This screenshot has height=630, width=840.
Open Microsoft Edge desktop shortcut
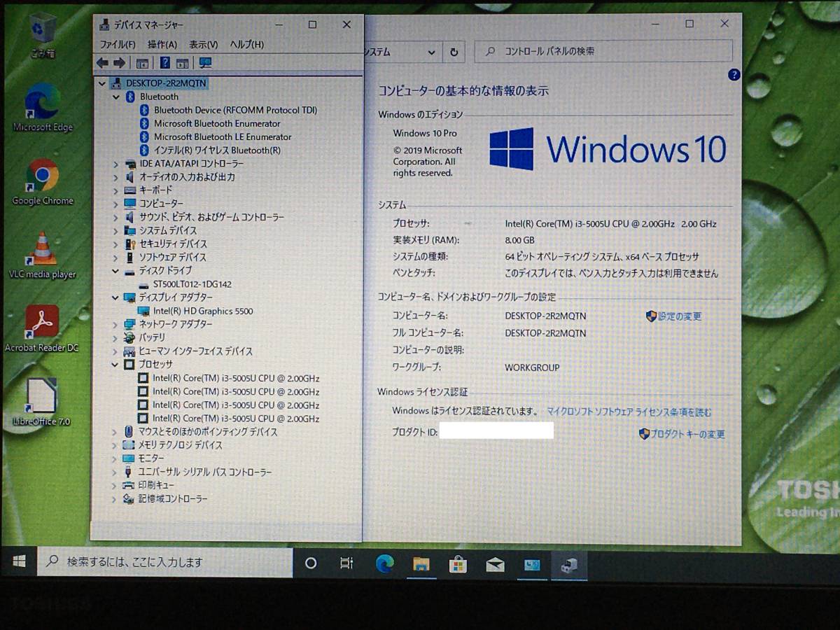43,108
